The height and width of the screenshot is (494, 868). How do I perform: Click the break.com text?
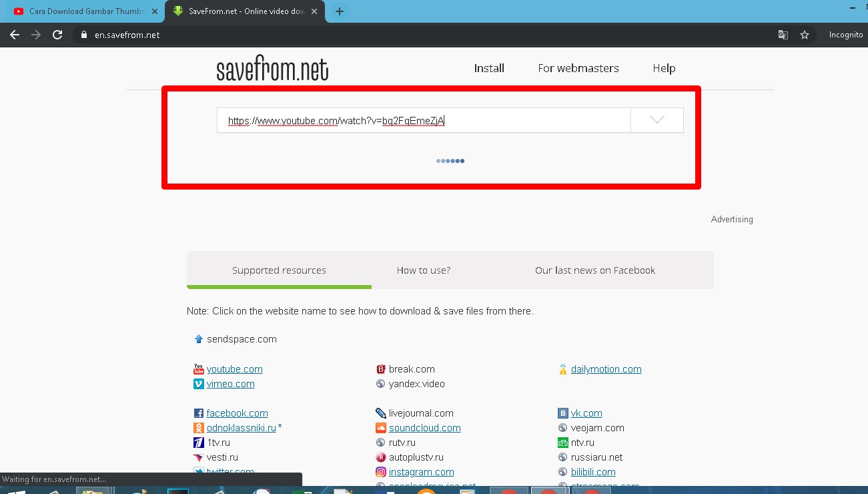point(412,369)
